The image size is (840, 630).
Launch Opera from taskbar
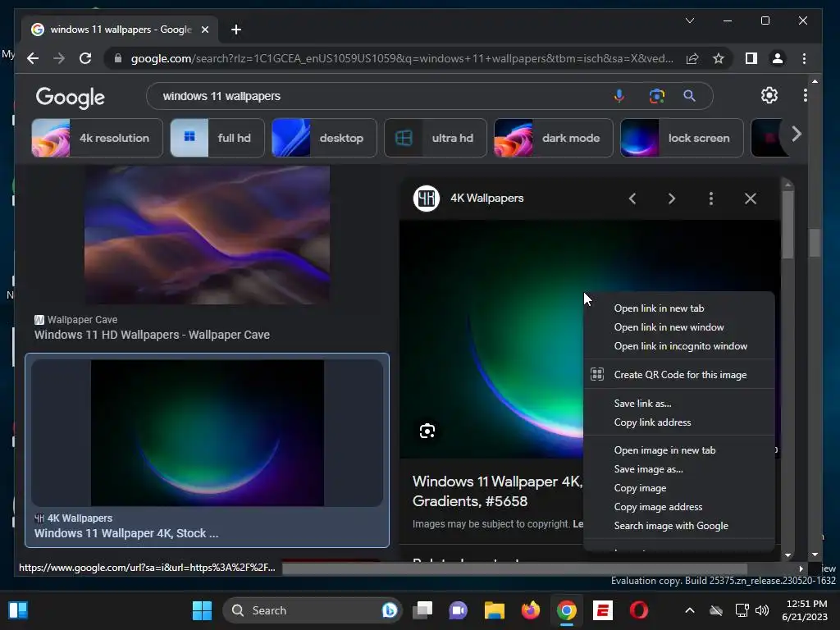[x=638, y=610]
